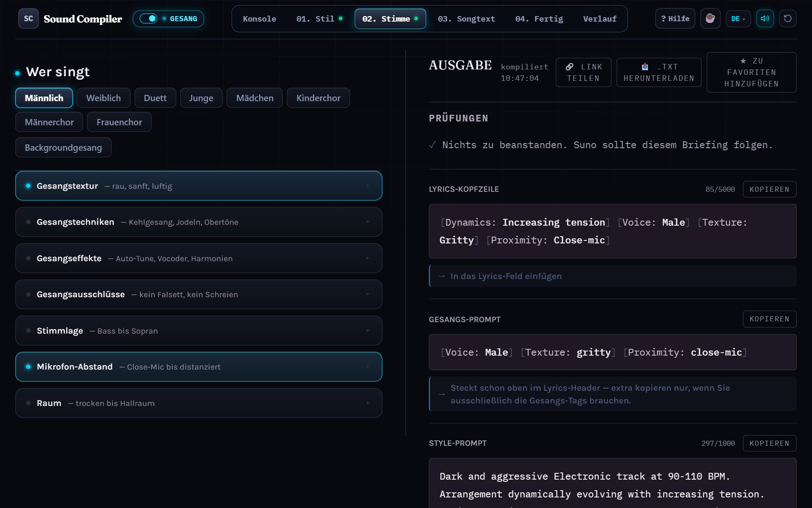
Task: Select the Weiblich voice option
Action: [104, 98]
